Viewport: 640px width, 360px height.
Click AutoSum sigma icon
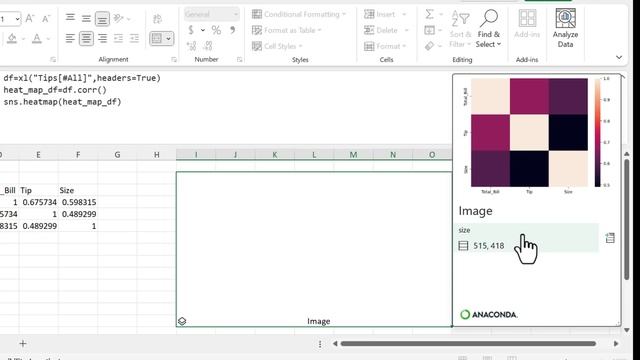click(x=429, y=14)
